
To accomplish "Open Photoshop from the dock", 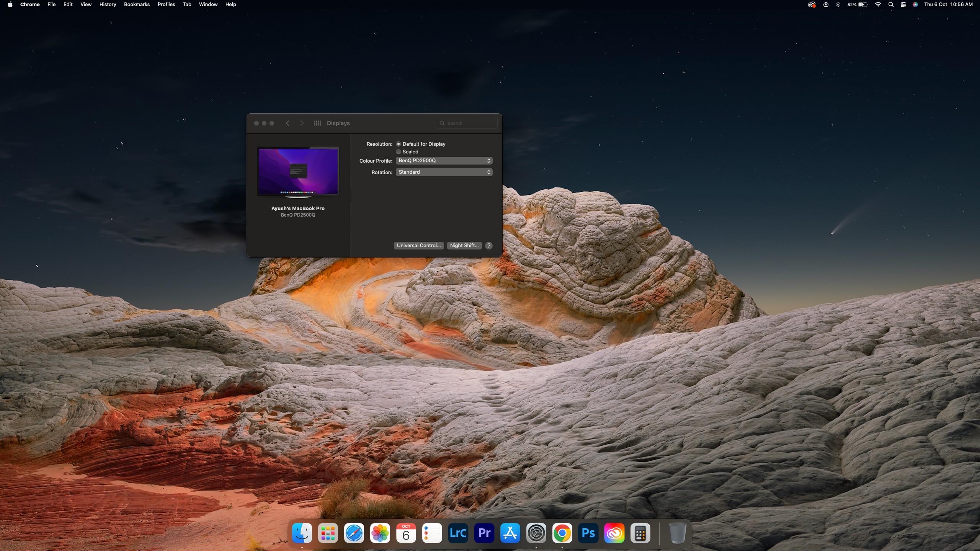I will coord(588,533).
